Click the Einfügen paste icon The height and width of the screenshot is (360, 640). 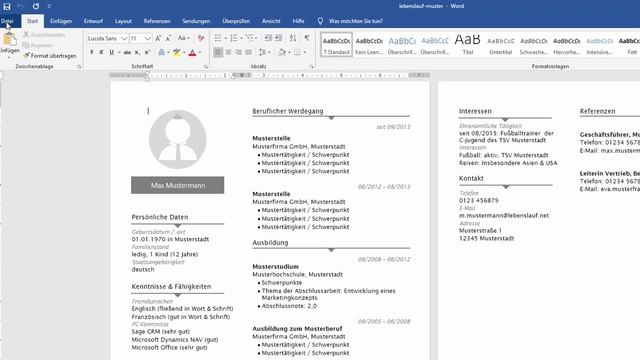click(x=9, y=40)
